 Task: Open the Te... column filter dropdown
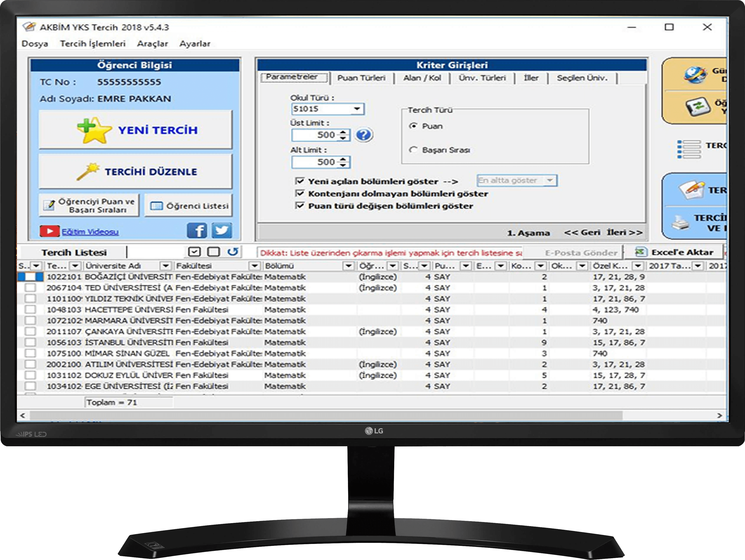(75, 266)
